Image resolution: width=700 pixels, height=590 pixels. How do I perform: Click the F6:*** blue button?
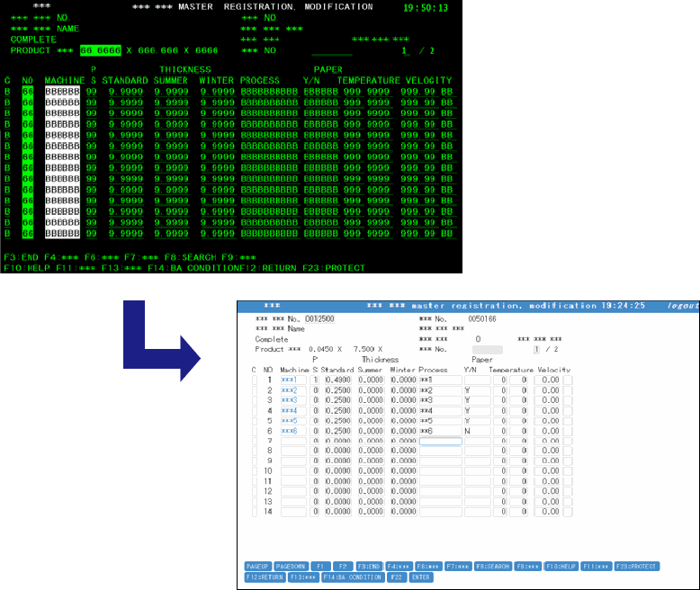(428, 567)
